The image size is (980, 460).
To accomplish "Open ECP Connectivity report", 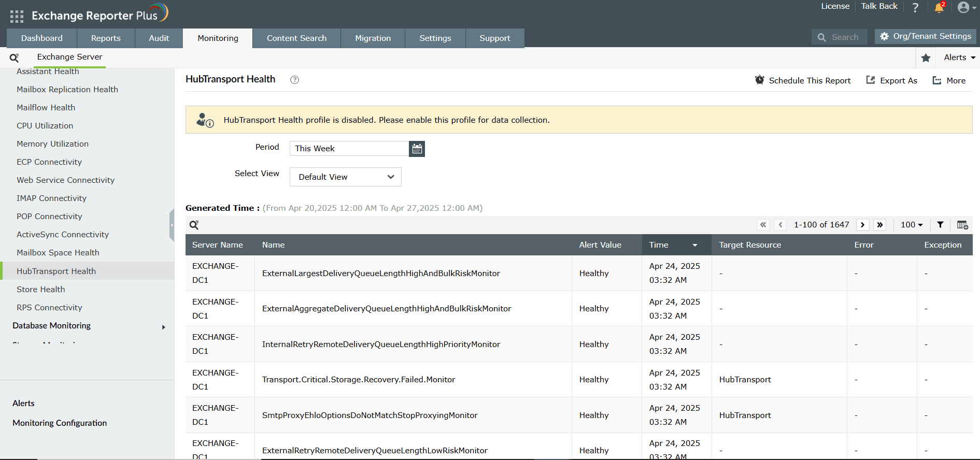I will [x=49, y=162].
